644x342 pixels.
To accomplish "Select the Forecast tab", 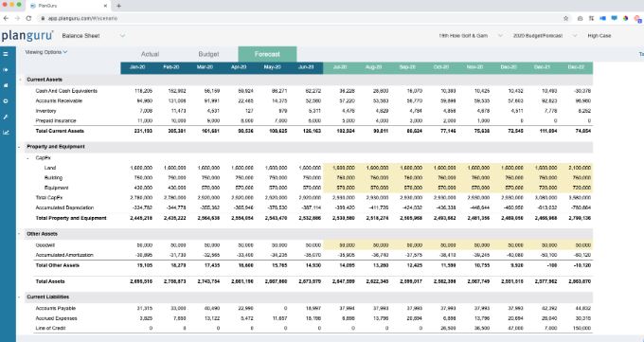I will [267, 54].
